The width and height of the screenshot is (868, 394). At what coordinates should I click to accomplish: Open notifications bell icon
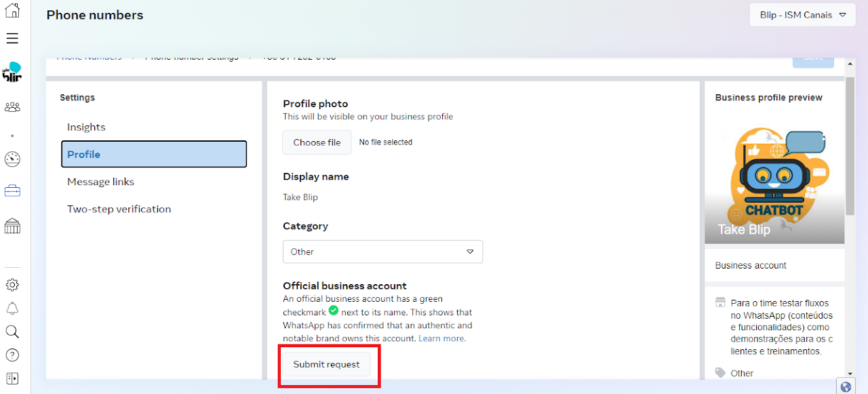click(x=12, y=309)
